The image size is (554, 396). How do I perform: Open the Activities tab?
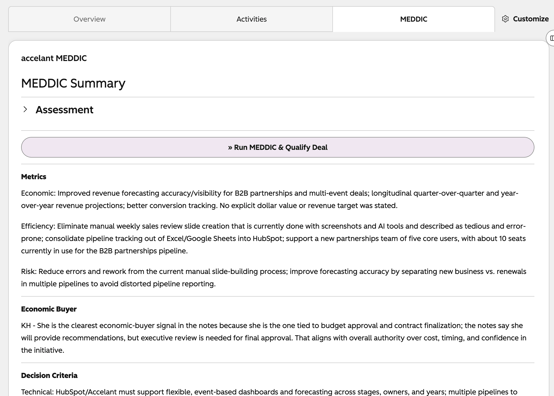point(252,19)
